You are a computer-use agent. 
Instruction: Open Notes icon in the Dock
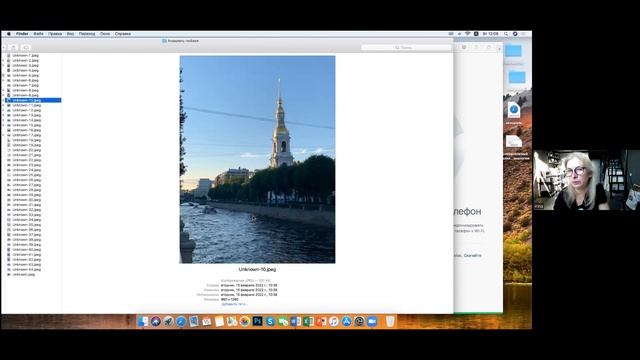click(219, 322)
